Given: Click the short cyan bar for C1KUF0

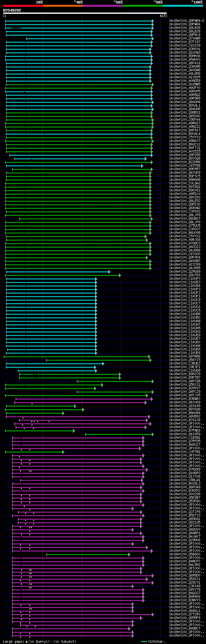Looking at the screenshot, I should (x=51, y=278).
